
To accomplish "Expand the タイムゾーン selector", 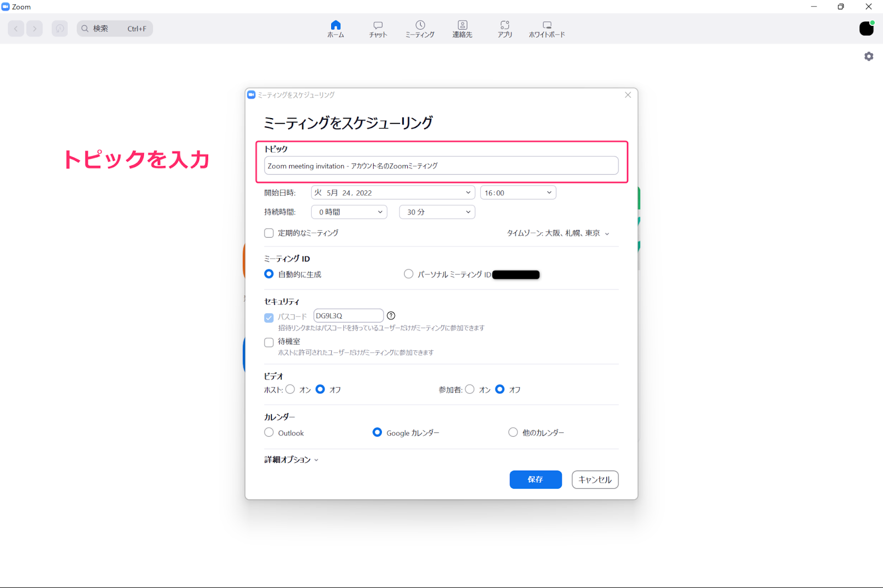I will coord(558,233).
